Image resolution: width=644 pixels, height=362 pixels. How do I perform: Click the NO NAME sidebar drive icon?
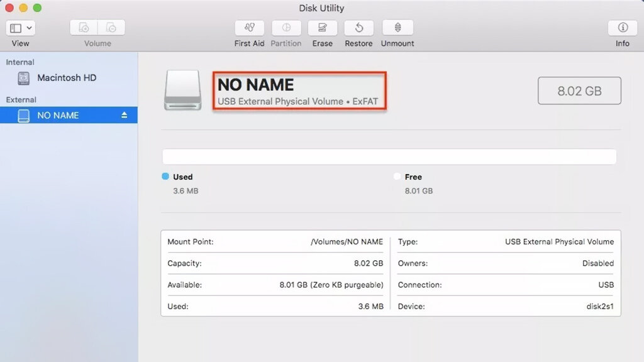24,116
